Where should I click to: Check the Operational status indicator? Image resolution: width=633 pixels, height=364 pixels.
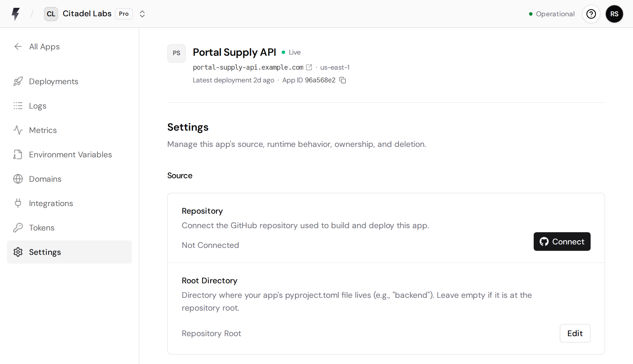(552, 14)
